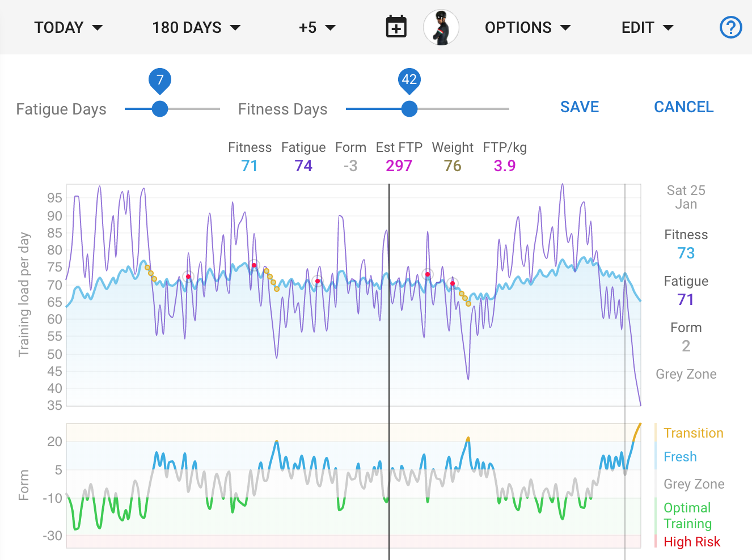This screenshot has width=752, height=560.
Task: Select the High Risk zone legend label
Action: pos(691,542)
